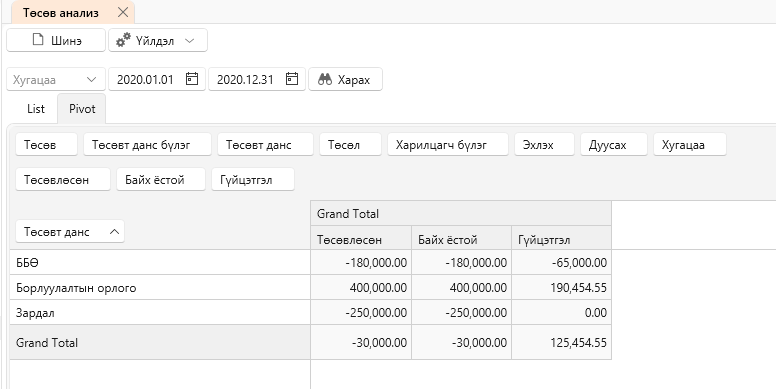Click the Харилцагч бүлэг field
This screenshot has height=389, width=776.
448,145
